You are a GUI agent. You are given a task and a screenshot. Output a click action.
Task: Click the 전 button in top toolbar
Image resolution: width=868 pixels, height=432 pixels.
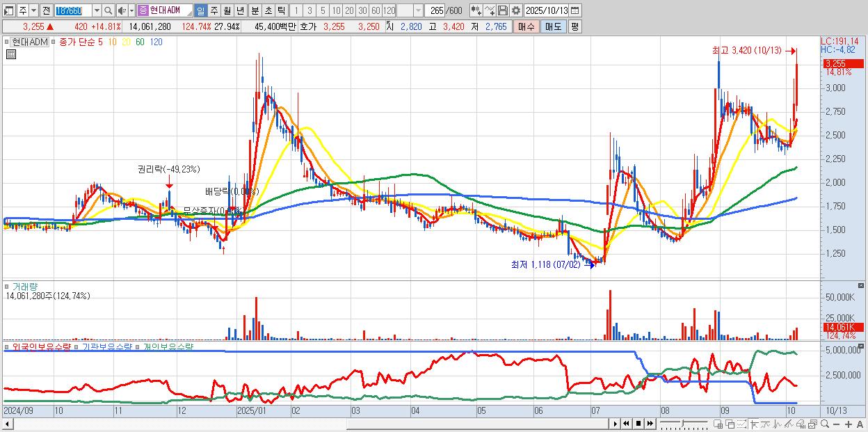46,10
